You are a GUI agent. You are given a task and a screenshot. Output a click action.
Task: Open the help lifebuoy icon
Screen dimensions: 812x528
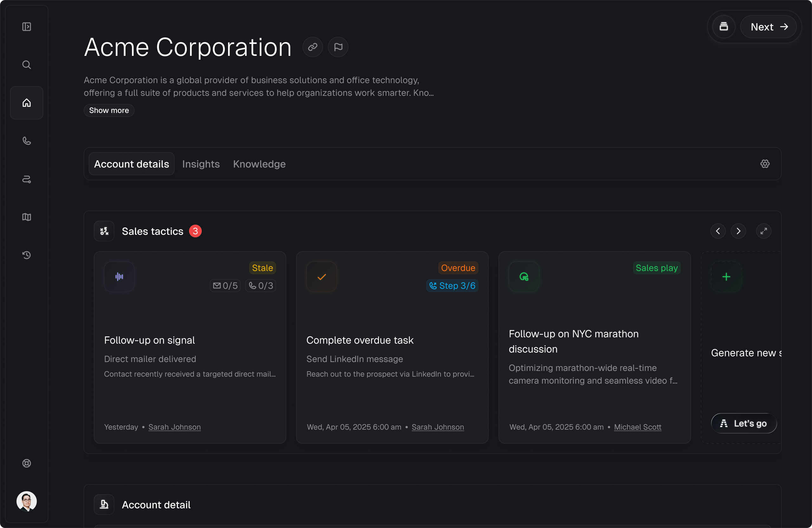coord(27,463)
